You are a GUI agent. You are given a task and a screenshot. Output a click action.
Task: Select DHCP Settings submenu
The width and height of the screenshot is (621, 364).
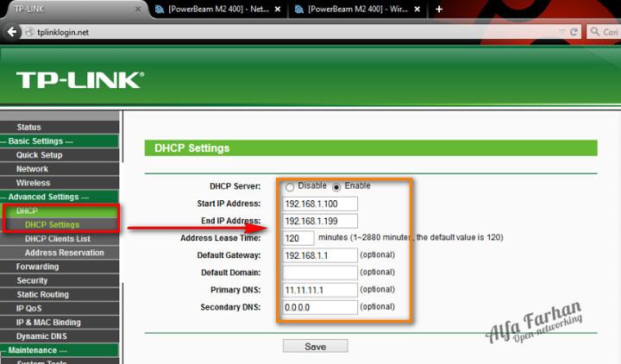coord(60,224)
